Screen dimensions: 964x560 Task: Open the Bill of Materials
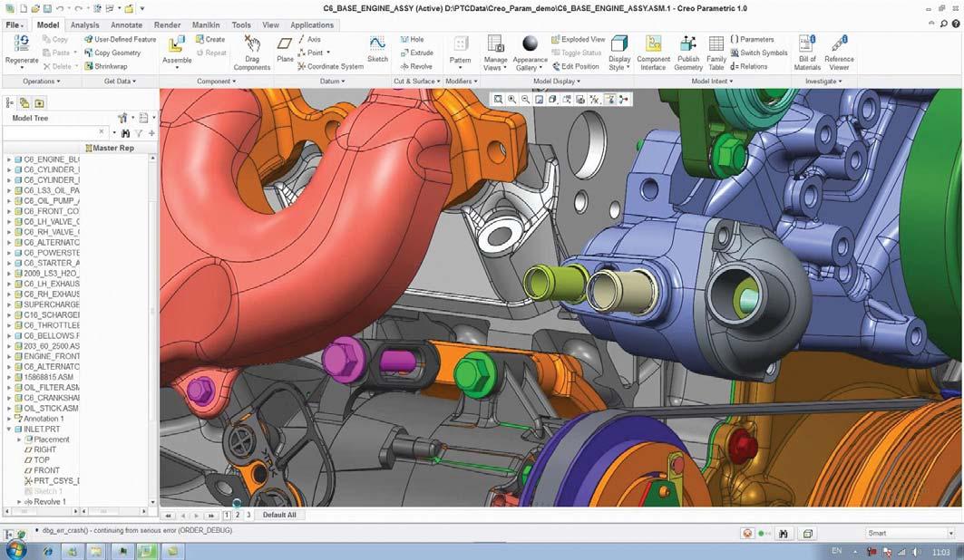807,53
